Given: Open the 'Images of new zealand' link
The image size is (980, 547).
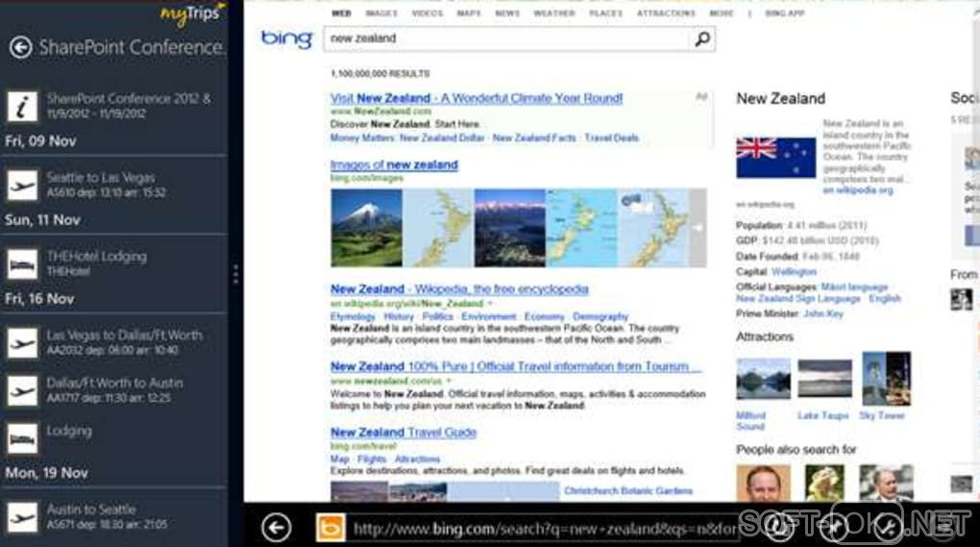Looking at the screenshot, I should click(394, 165).
